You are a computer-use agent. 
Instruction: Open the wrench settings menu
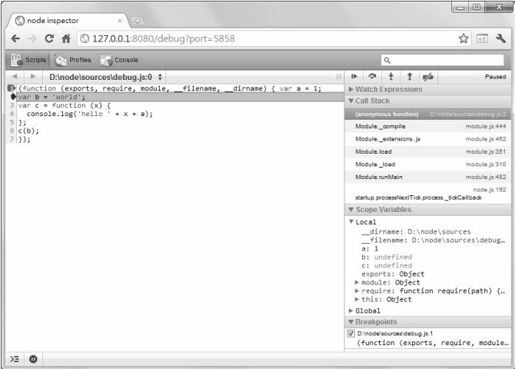coord(501,39)
